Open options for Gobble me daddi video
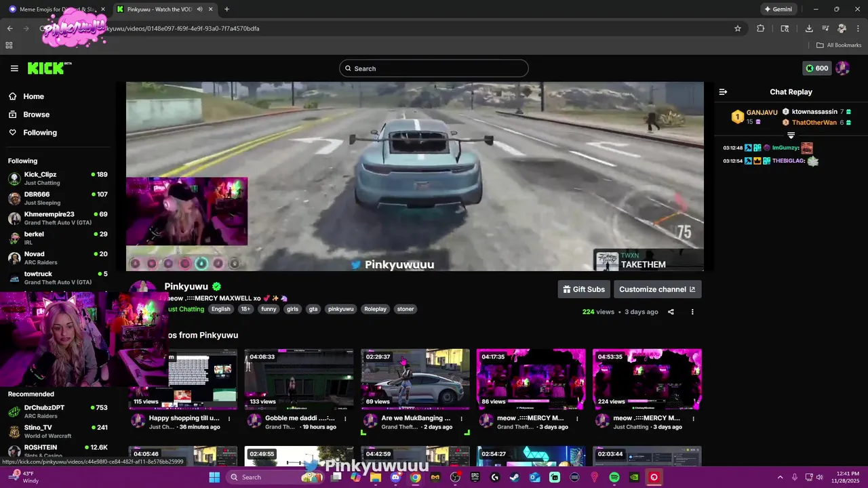868x488 pixels. tap(345, 419)
